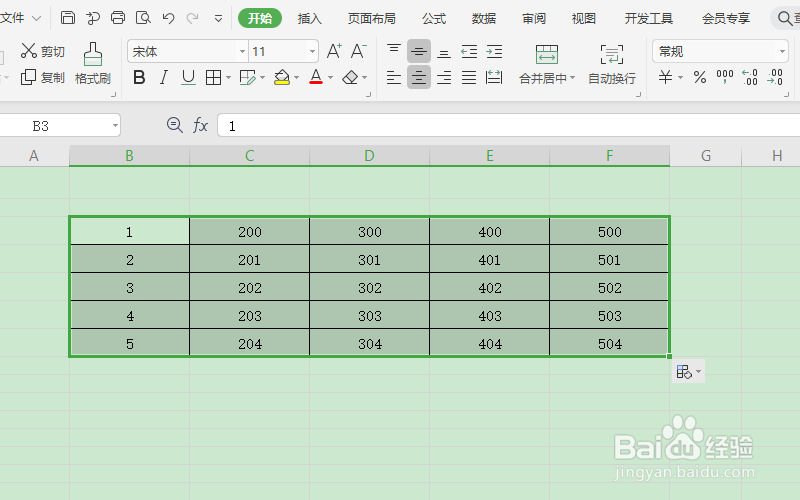Apply the yellow fill color
Screen dimensions: 800x500
[282, 78]
